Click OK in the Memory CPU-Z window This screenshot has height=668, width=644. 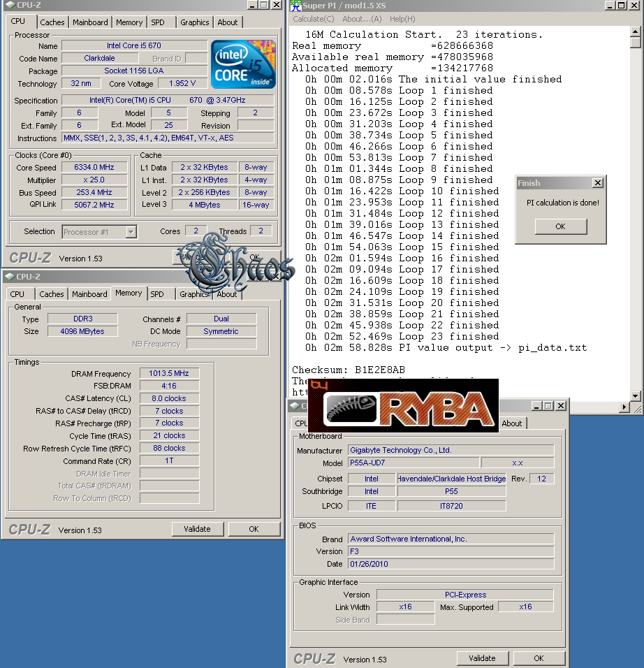pyautogui.click(x=254, y=529)
